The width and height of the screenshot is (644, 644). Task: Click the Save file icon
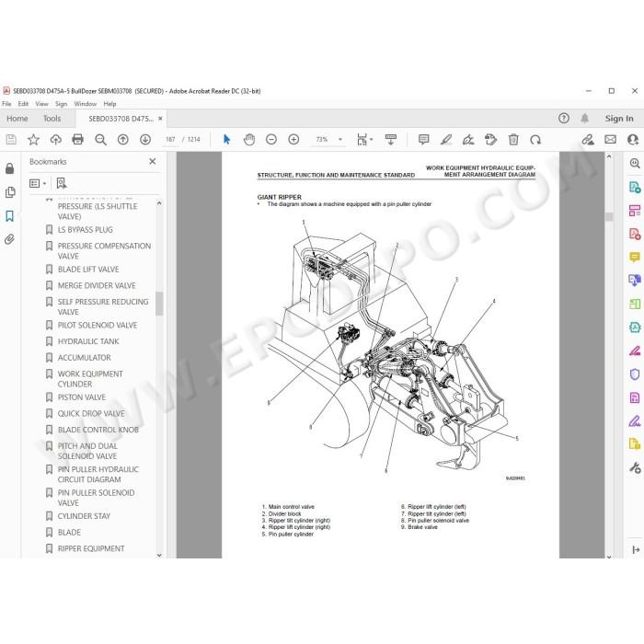(x=11, y=140)
